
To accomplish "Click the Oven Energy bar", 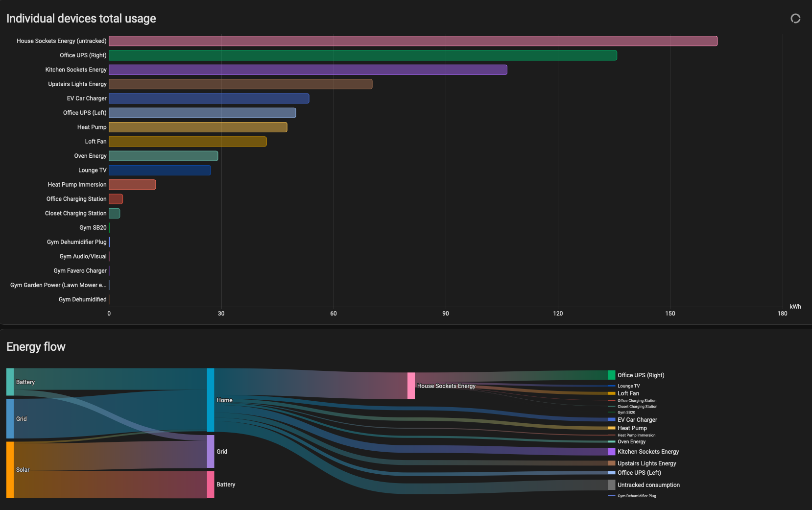I will coord(163,156).
